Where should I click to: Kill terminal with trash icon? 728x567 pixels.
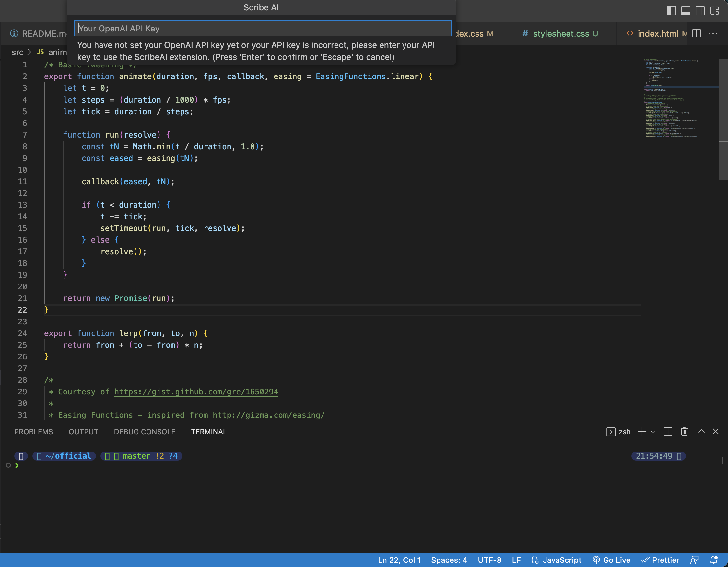pyautogui.click(x=684, y=432)
